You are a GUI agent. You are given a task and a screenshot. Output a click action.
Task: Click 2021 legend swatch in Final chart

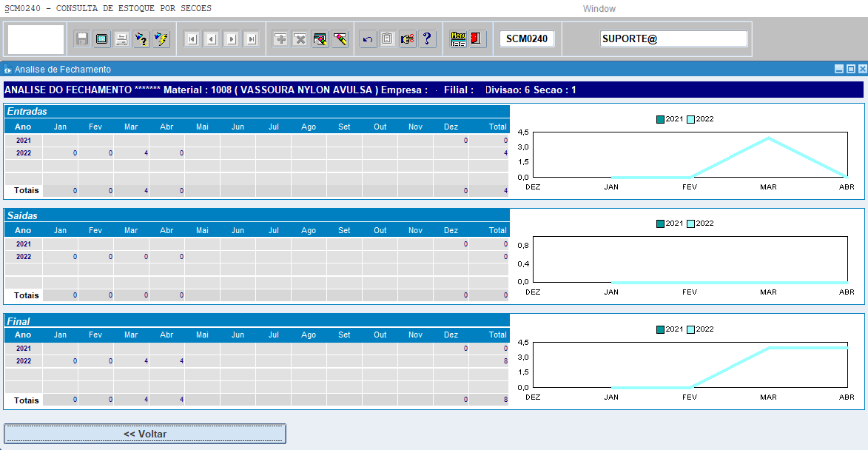[x=660, y=329]
